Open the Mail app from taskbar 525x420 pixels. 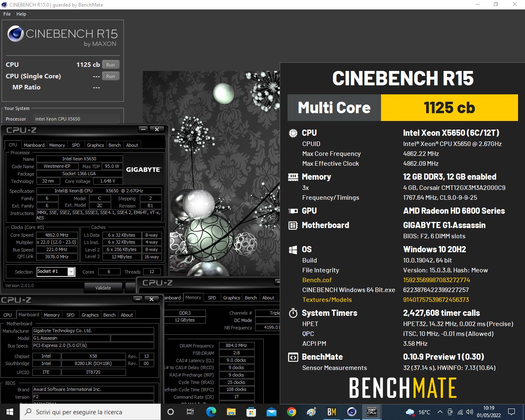click(x=271, y=412)
